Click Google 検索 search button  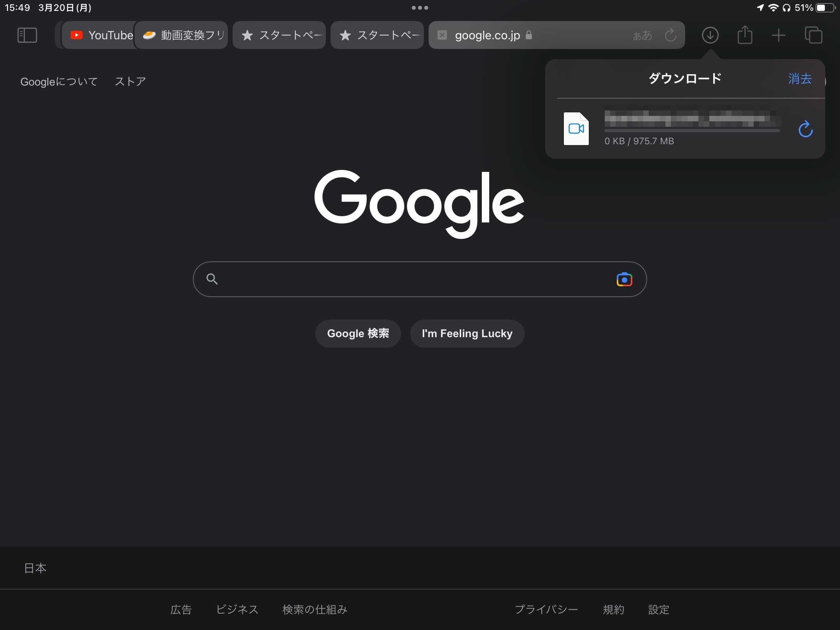(x=359, y=333)
